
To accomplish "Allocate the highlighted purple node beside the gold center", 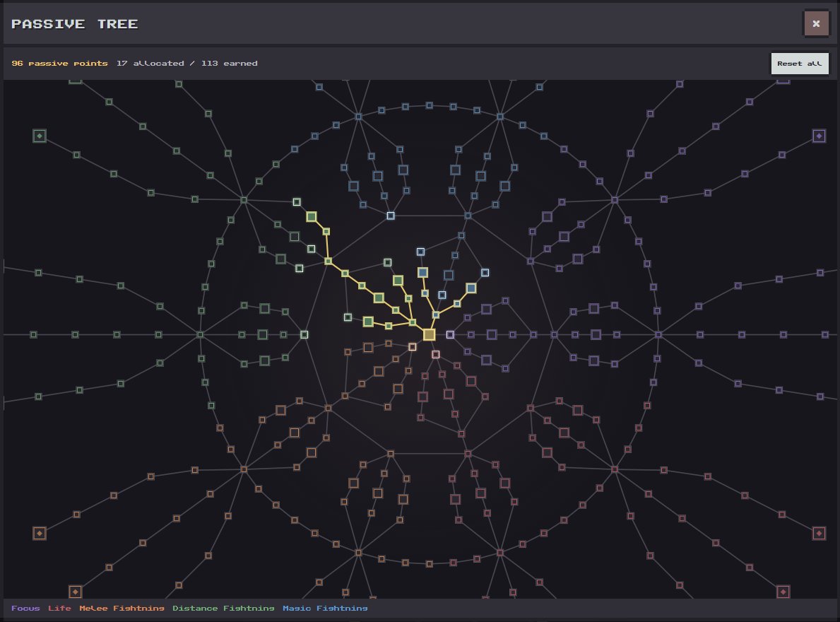I will point(450,335).
